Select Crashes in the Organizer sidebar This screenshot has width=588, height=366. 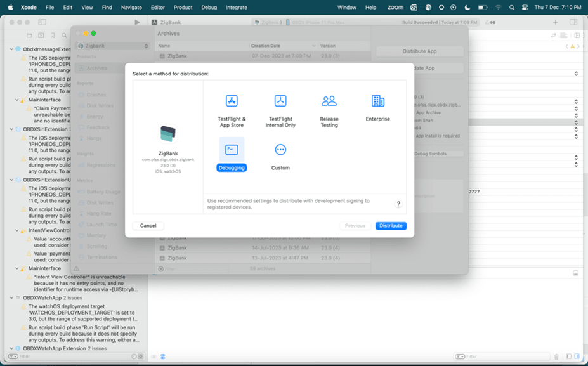pyautogui.click(x=96, y=95)
